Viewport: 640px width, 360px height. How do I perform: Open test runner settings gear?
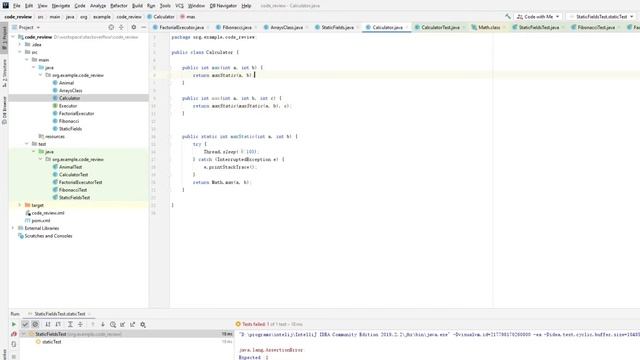click(143, 324)
